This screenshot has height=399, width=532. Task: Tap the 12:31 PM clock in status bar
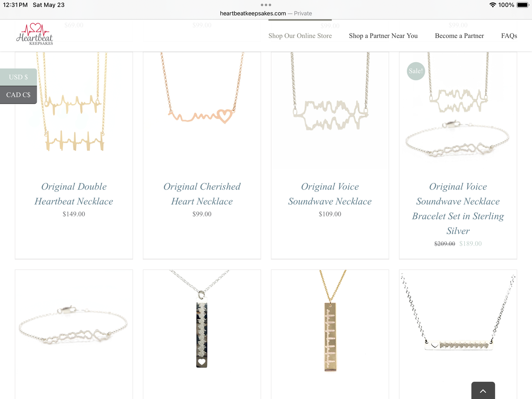[15, 5]
